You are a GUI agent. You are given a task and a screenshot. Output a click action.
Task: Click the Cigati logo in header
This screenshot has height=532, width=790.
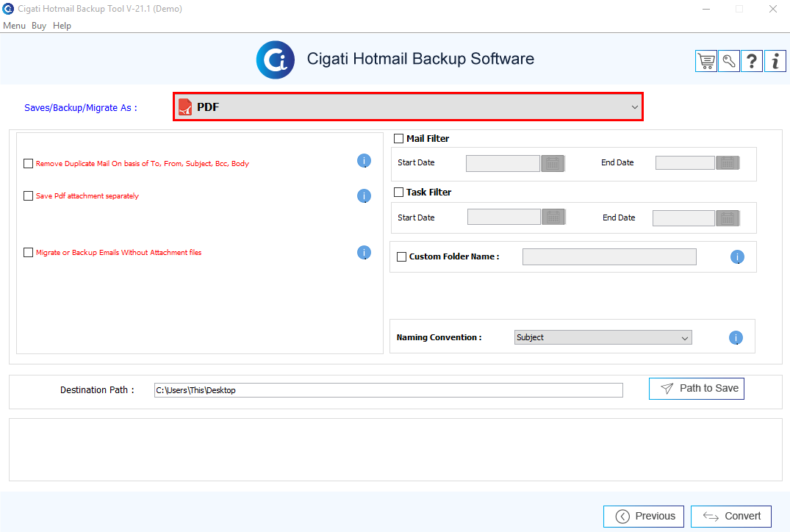(275, 60)
